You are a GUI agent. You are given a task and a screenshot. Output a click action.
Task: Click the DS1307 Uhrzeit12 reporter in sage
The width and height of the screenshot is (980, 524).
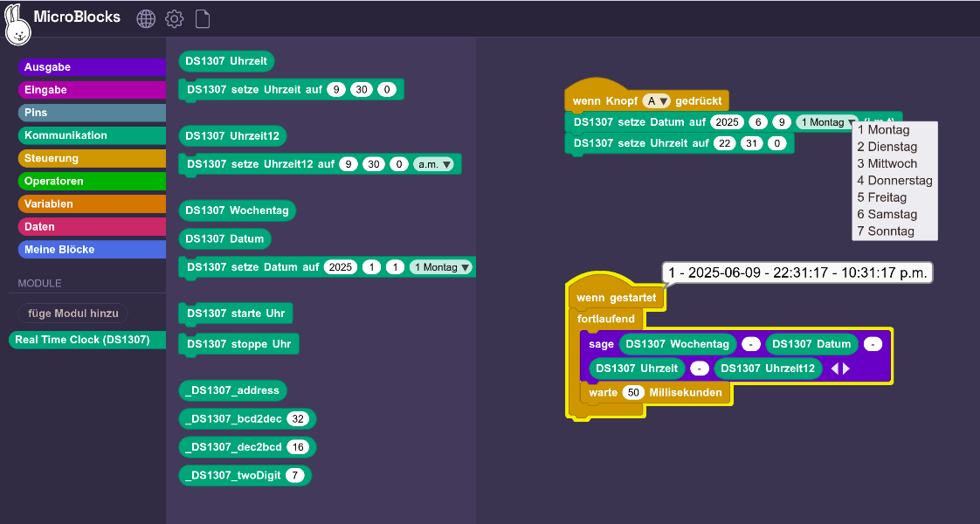(768, 369)
